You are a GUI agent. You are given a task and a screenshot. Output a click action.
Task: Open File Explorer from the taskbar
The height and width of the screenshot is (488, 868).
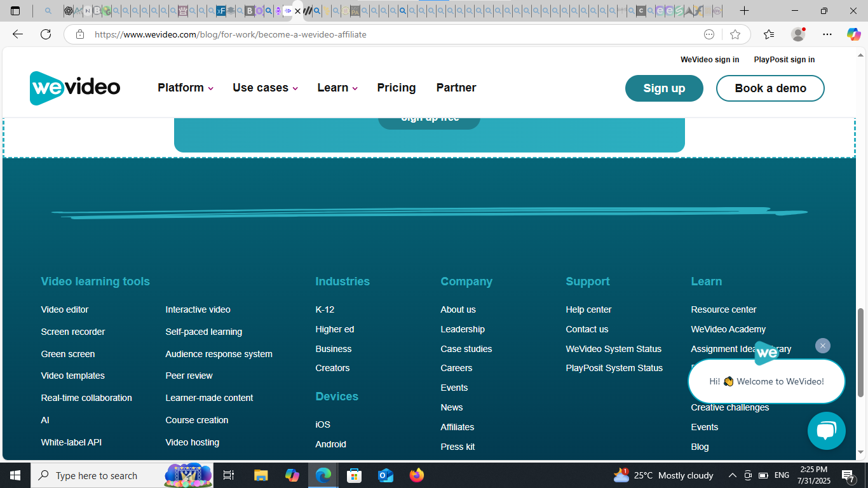[x=261, y=475]
